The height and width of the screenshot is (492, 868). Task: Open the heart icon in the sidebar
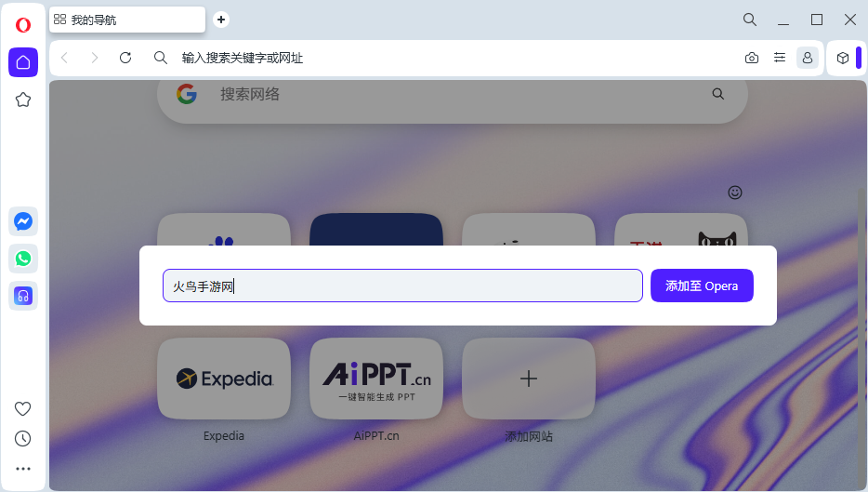(x=22, y=409)
